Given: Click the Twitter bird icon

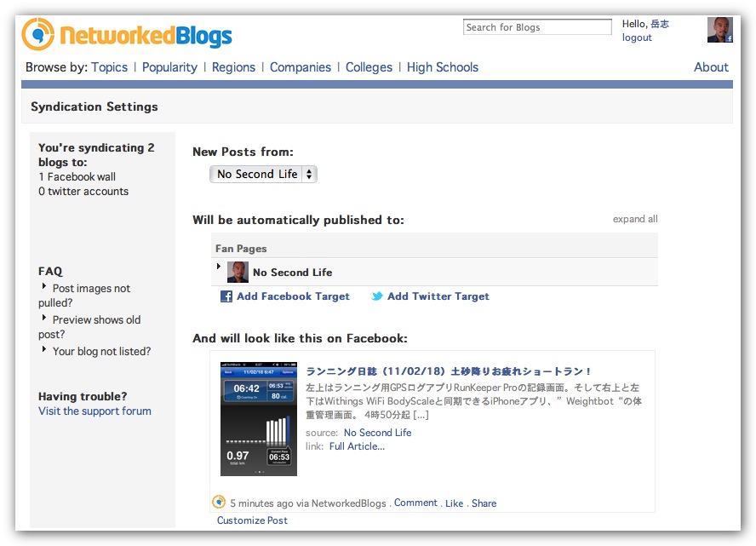Looking at the screenshot, I should 377,296.
